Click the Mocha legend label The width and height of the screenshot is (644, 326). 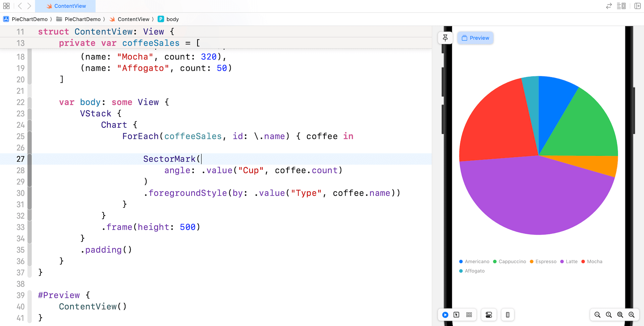point(595,262)
